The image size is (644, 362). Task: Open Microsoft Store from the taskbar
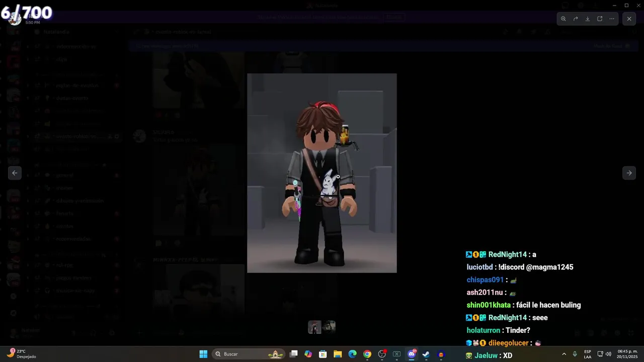(323, 354)
